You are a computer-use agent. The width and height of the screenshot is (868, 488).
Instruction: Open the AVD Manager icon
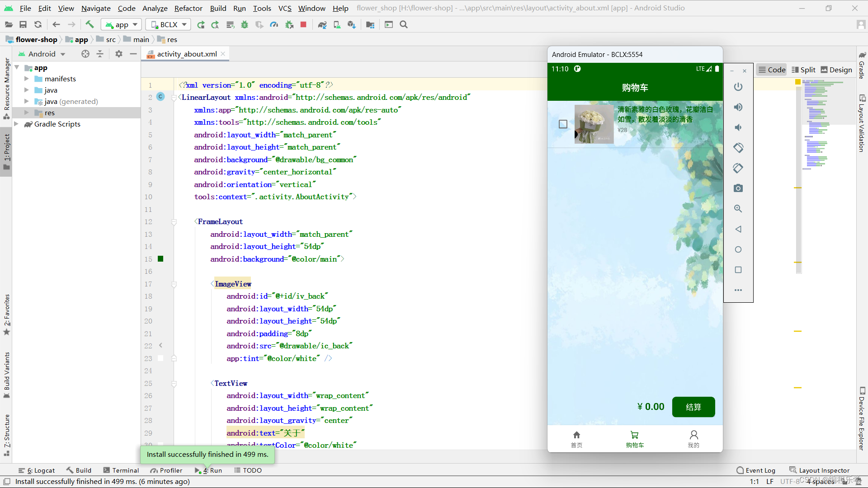(337, 24)
